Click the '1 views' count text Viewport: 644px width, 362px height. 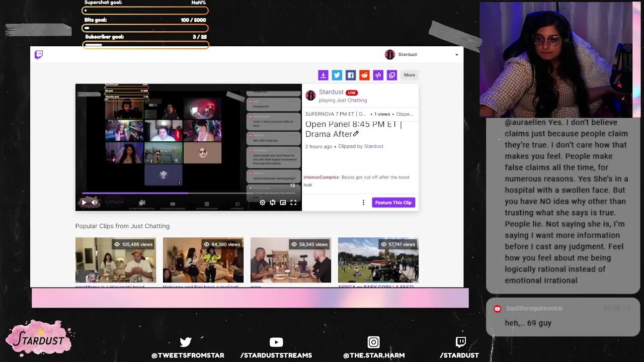click(382, 114)
